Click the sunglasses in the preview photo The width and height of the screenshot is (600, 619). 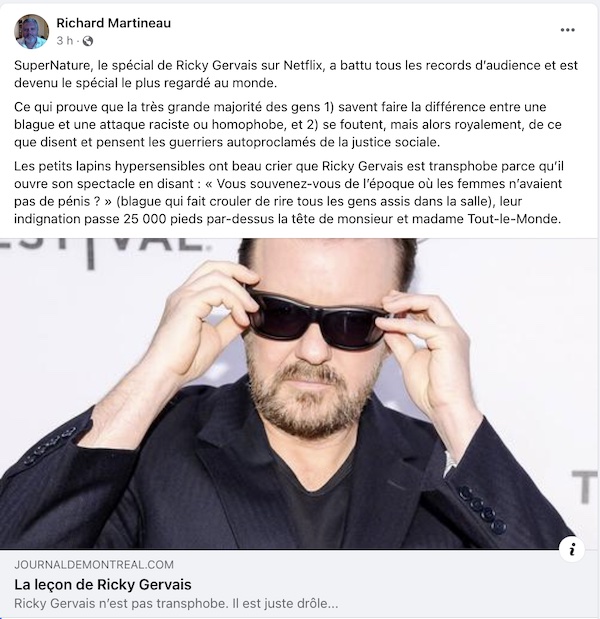coord(317,319)
